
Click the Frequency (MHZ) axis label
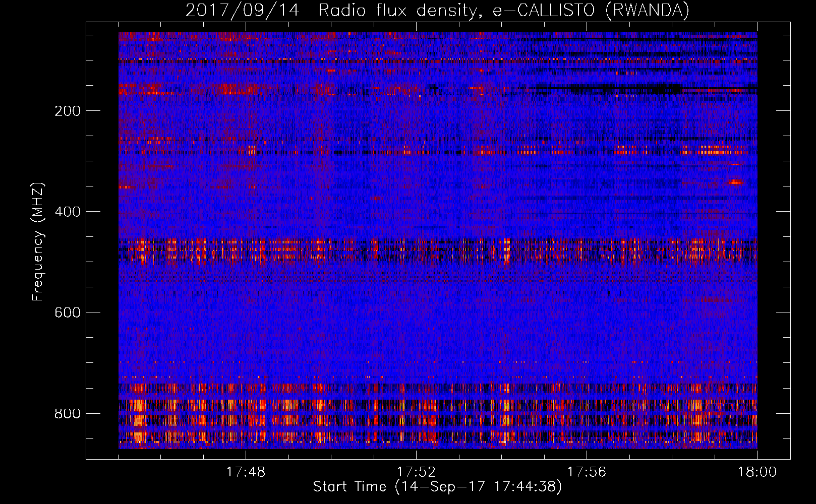point(38,242)
